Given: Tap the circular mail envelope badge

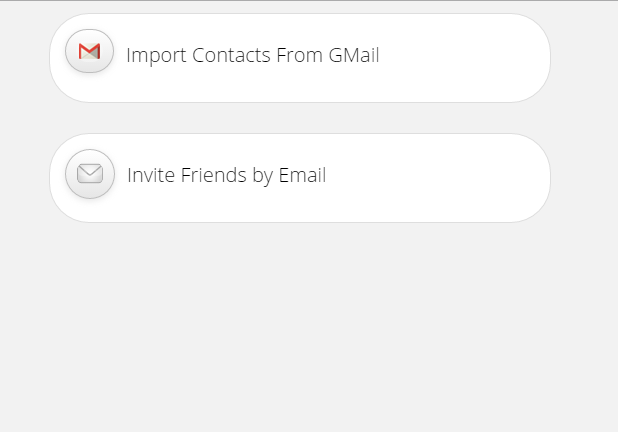Looking at the screenshot, I should point(90,174).
